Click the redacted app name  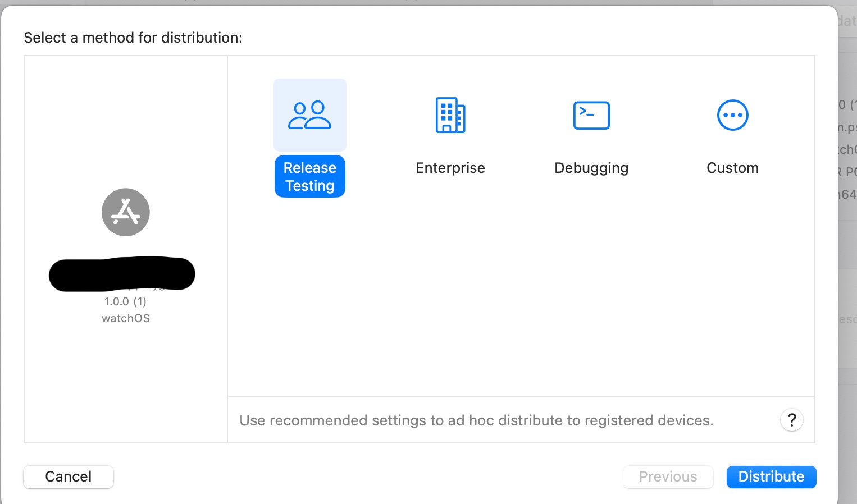[x=122, y=274]
